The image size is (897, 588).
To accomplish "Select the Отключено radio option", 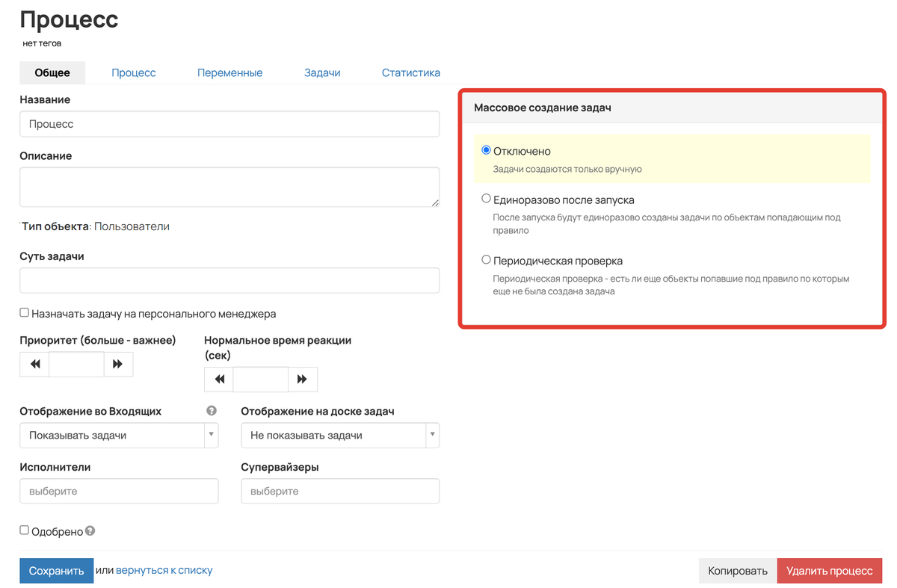I will point(487,150).
